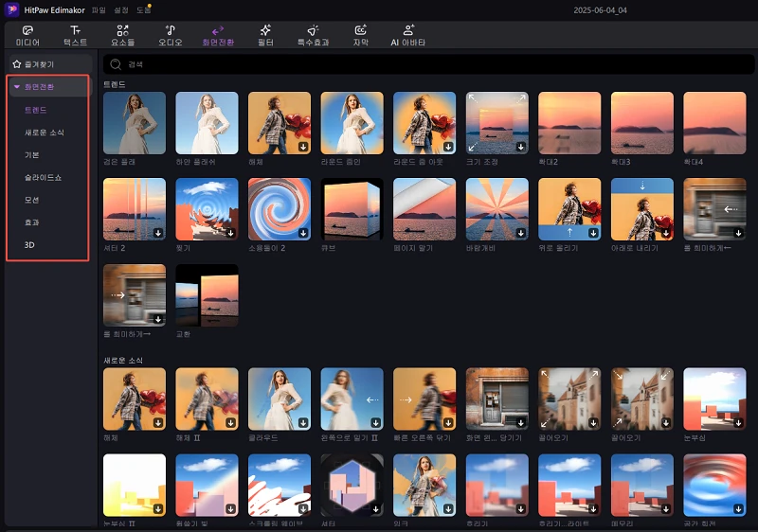The image size is (758, 532).
Task: Open the 자막 (Subtitles) tool icon
Action: pos(361,30)
